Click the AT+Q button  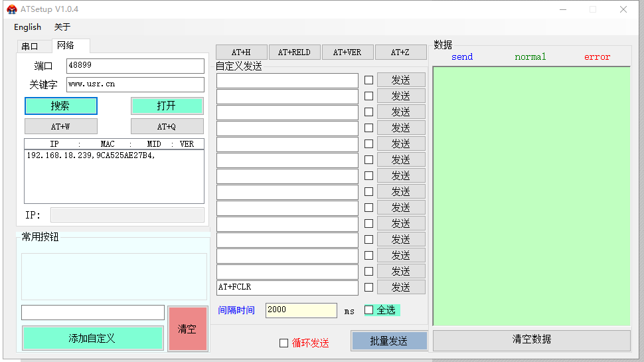[167, 126]
